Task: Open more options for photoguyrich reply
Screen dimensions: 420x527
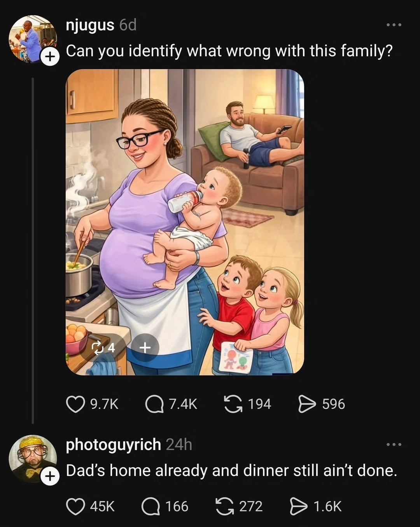Action: click(x=394, y=444)
